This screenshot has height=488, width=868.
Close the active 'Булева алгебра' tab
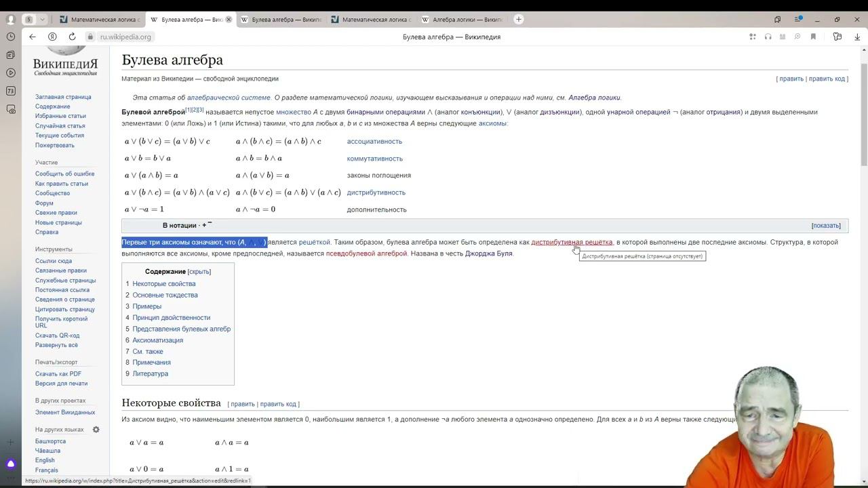coord(229,20)
